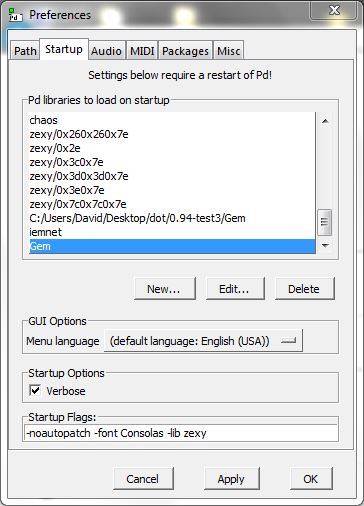
Task: Click the library list scroll down arrow
Action: pos(325,246)
